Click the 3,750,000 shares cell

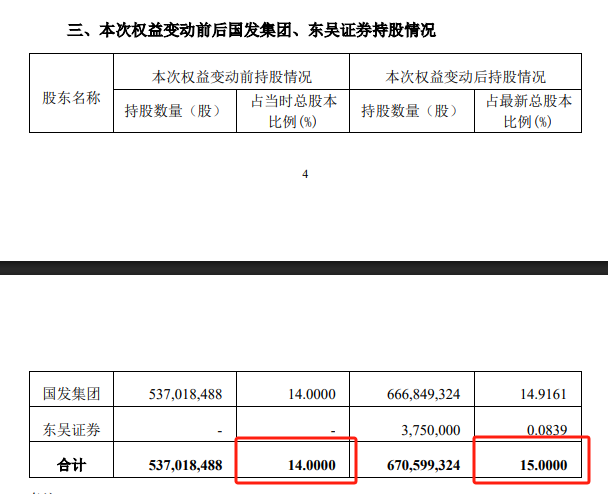pos(430,430)
